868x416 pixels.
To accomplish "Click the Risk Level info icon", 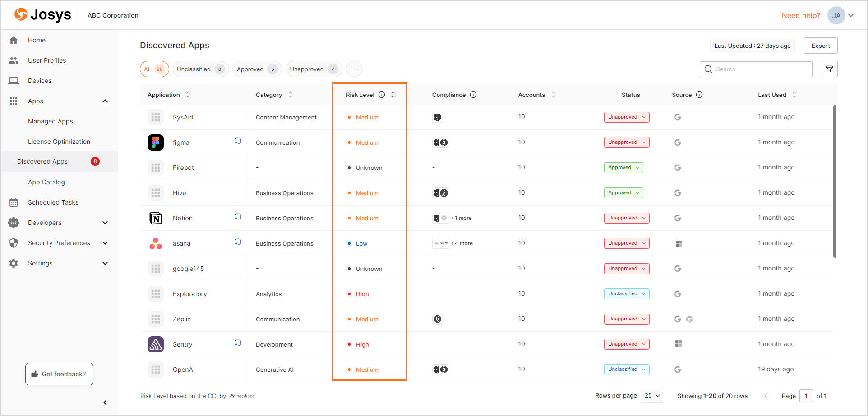I will pos(382,95).
